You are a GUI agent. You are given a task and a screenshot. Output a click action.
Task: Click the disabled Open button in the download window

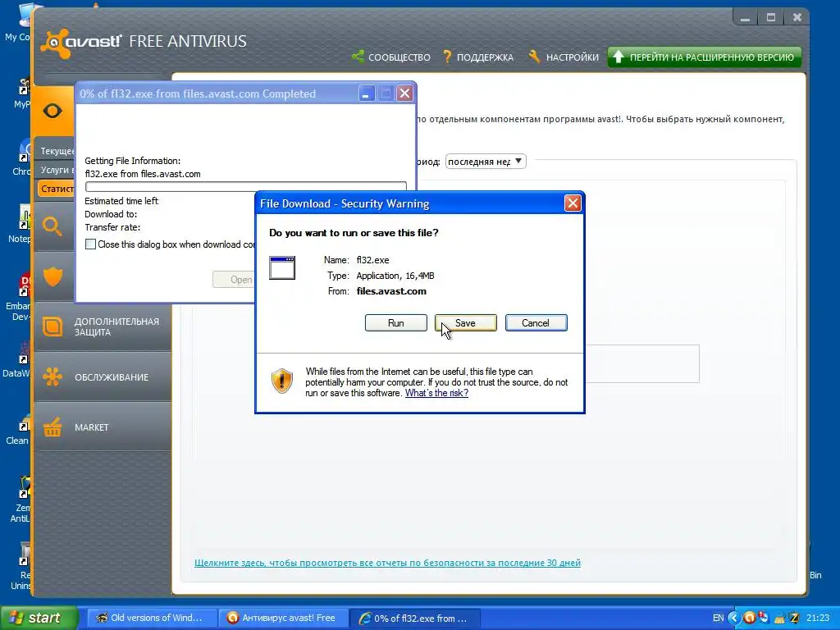[234, 280]
